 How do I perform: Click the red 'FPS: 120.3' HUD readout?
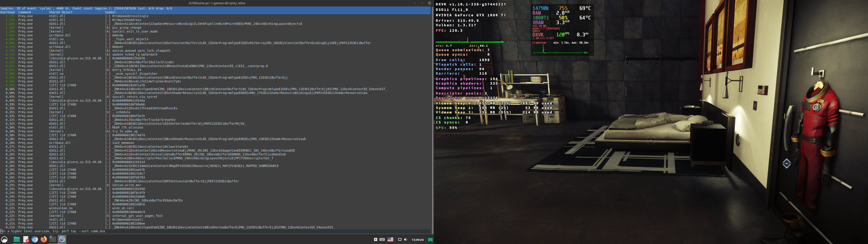pos(449,31)
